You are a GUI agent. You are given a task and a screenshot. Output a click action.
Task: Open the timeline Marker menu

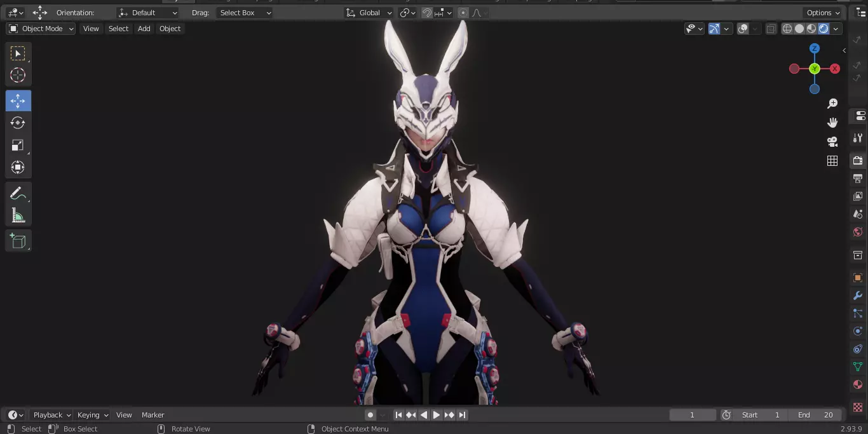[x=153, y=415]
